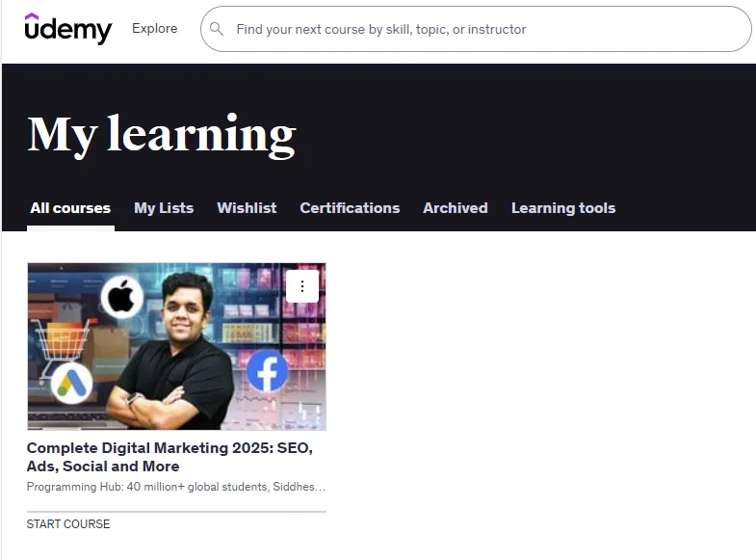This screenshot has height=560, width=756.
Task: Open the course three-dot options menu
Action: tap(302, 286)
